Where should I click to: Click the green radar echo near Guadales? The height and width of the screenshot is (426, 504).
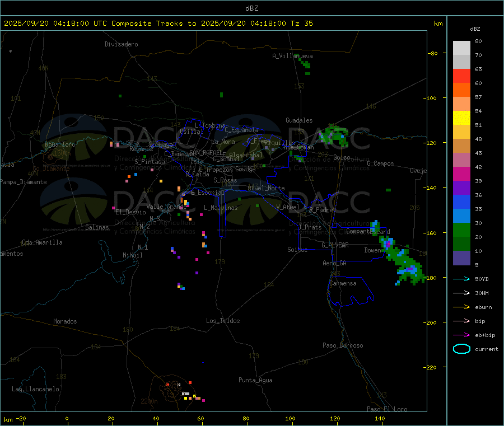click(334, 135)
